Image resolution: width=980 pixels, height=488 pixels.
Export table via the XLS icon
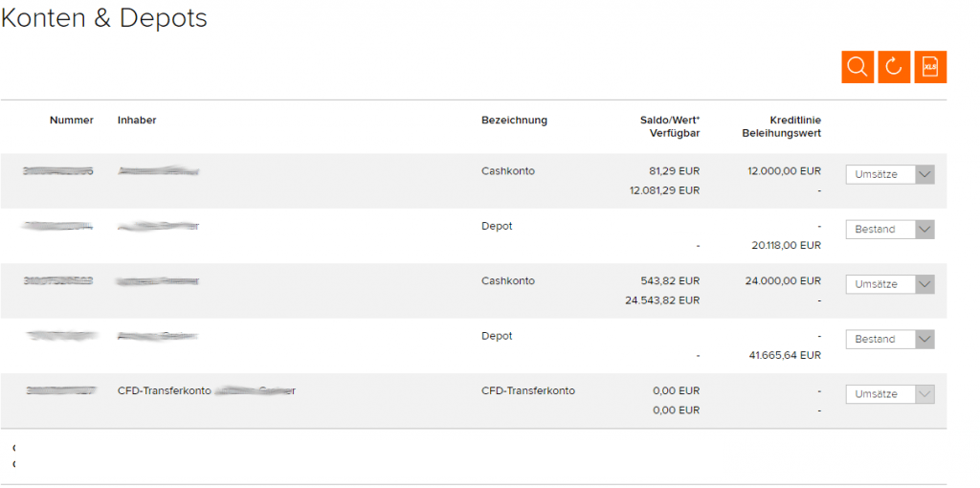(x=930, y=67)
